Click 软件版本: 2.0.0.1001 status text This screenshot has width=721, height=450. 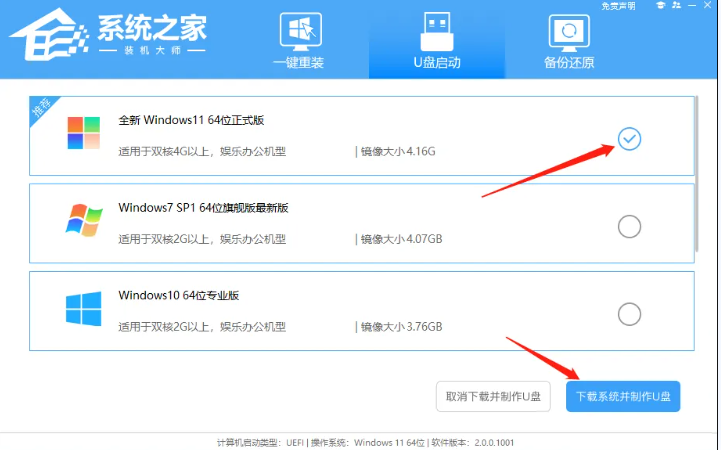tap(472, 443)
